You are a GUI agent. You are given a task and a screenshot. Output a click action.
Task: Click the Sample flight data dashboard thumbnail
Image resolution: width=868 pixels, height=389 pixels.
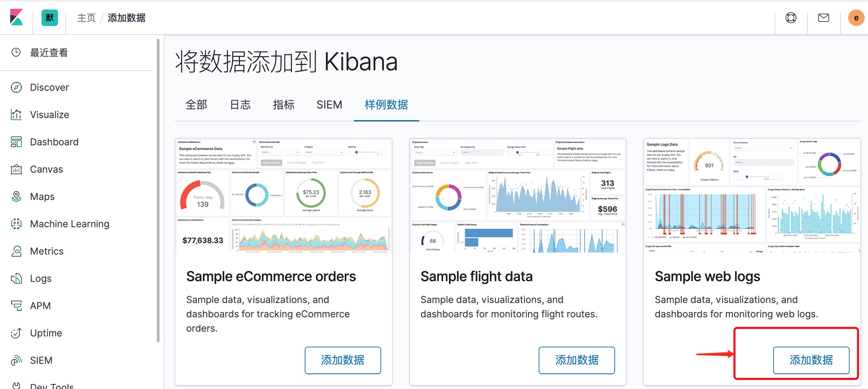point(518,195)
